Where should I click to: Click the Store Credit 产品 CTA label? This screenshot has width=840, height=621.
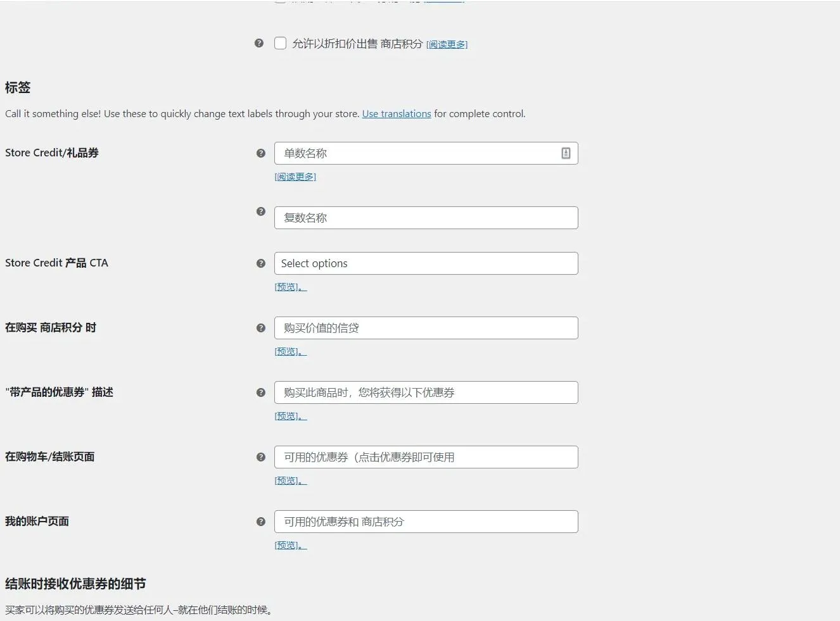click(56, 263)
